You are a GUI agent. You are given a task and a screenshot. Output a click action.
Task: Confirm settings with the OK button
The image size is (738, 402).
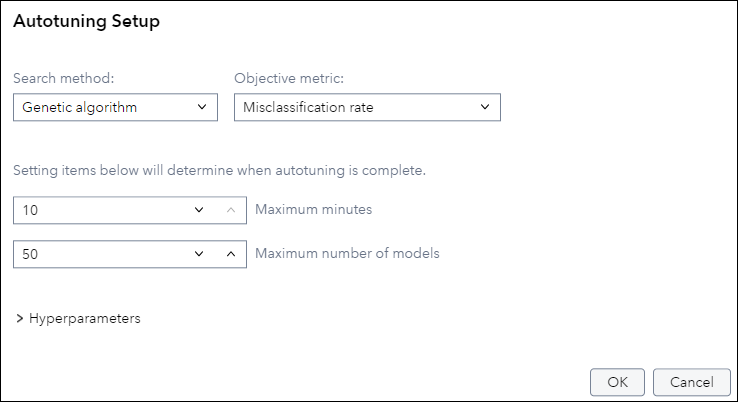[x=618, y=382]
